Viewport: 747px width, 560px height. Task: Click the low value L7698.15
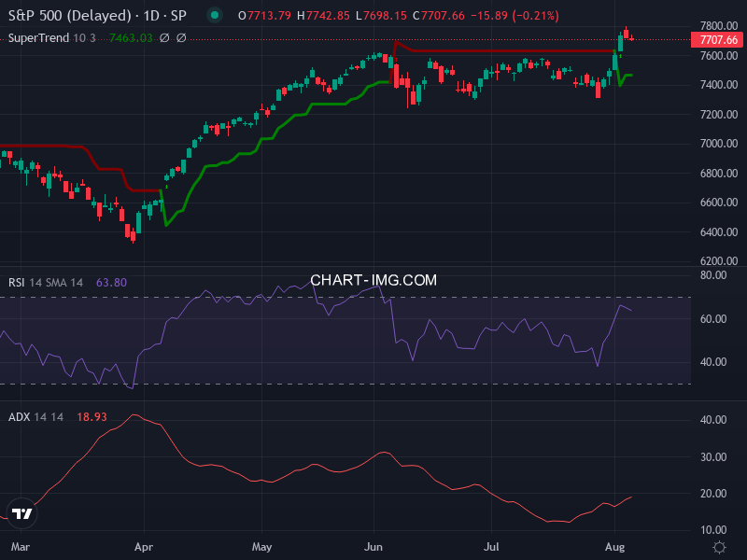coord(381,16)
